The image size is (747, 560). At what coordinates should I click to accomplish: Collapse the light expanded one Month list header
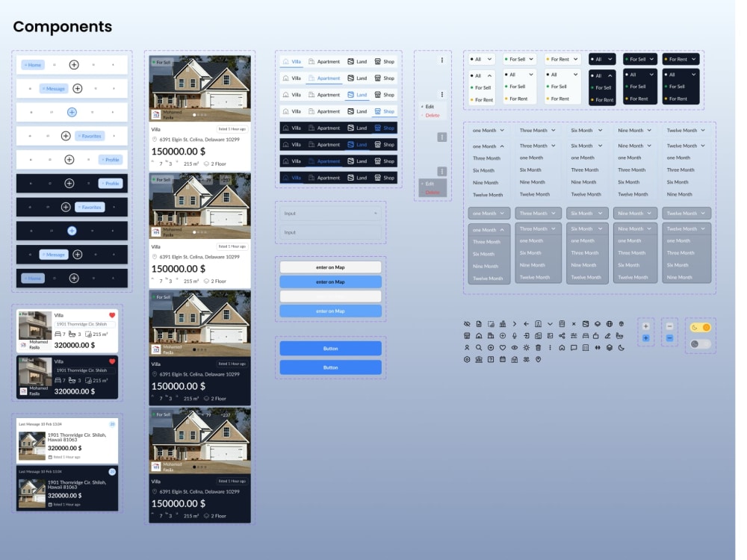[489, 146]
